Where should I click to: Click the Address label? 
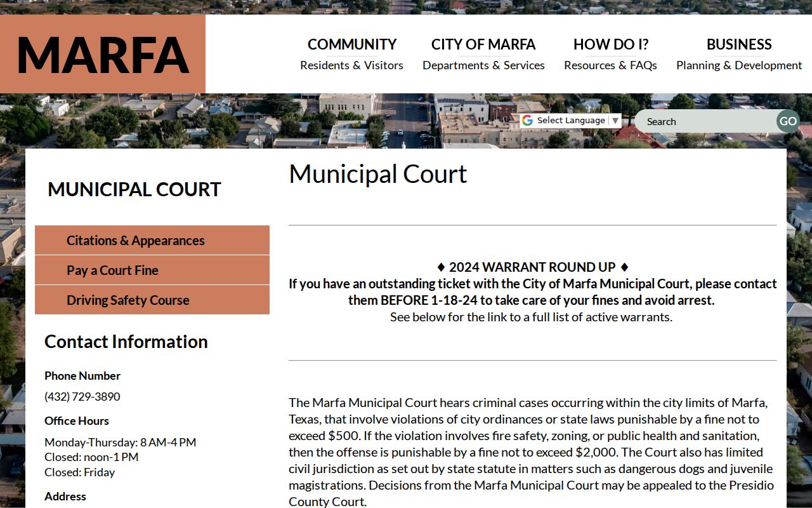[x=65, y=496]
